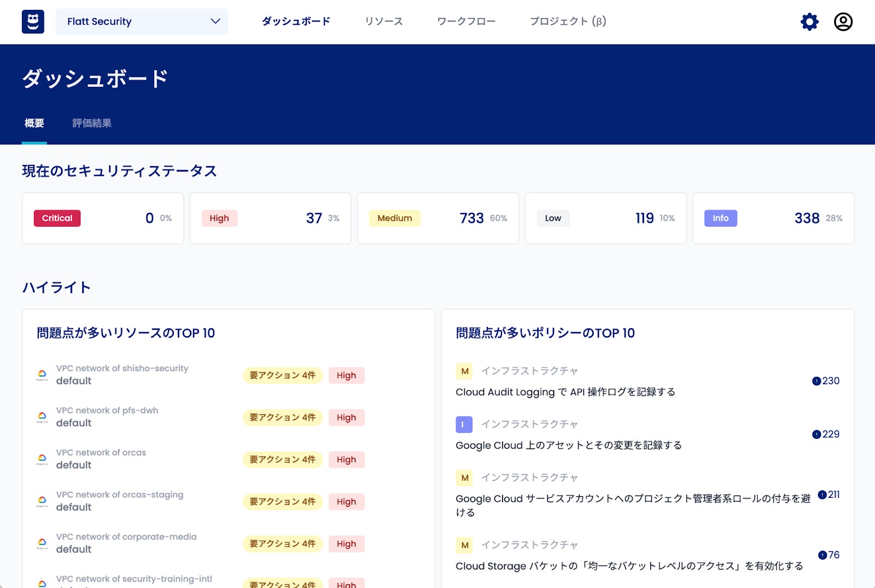
Task: Click the 119 low findings count
Action: (644, 218)
